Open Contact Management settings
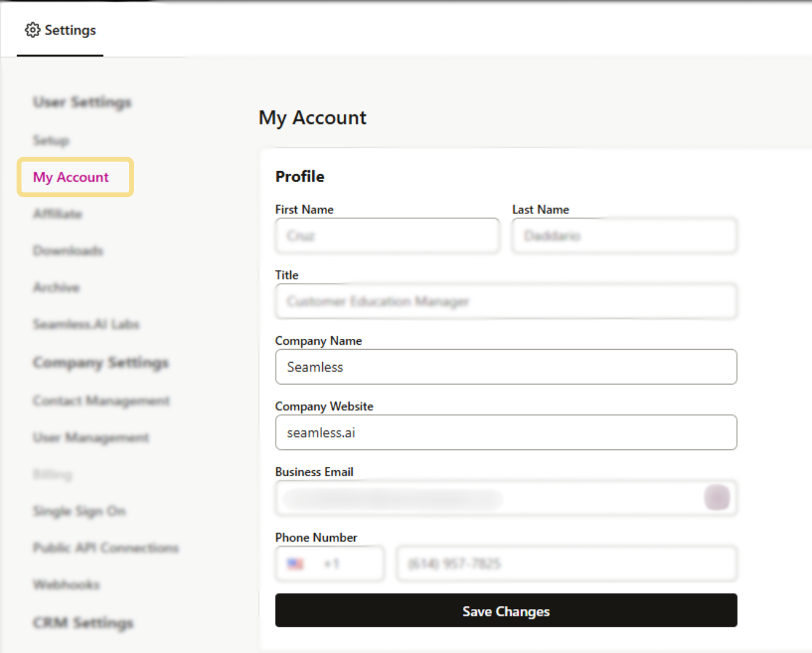 pos(102,400)
